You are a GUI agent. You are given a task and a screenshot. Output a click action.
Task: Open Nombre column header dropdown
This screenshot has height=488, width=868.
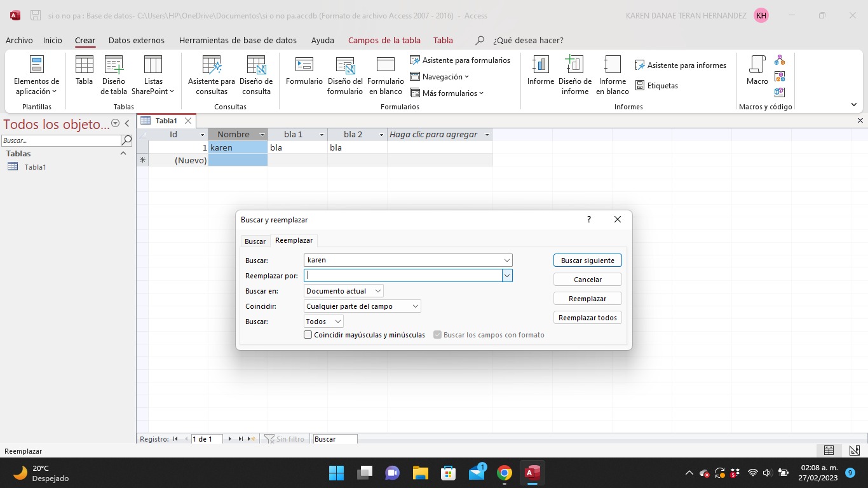coord(262,135)
